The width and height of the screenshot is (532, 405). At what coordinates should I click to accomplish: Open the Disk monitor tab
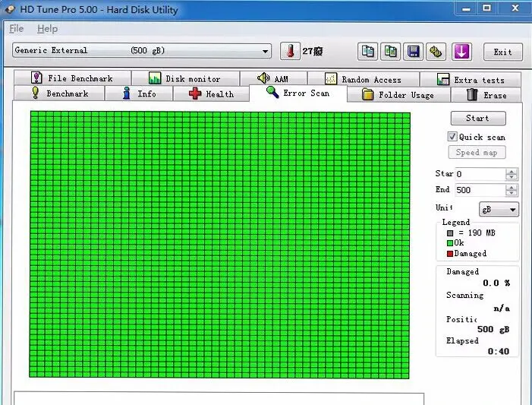click(x=185, y=78)
